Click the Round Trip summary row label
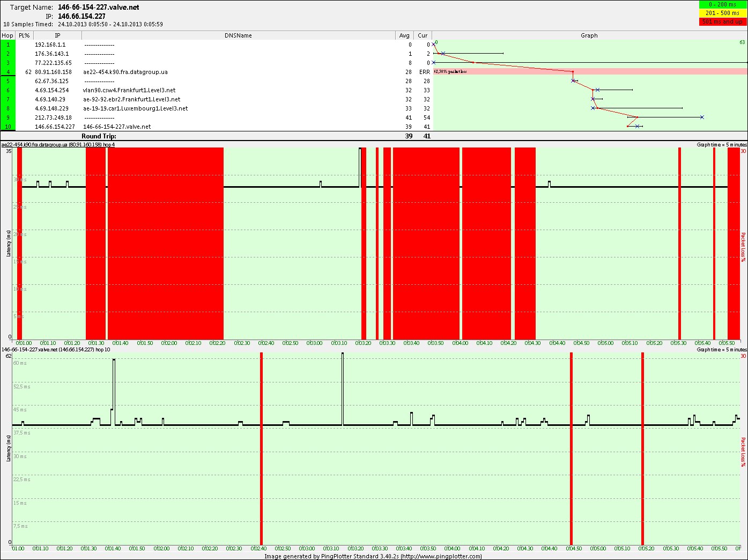 tap(99, 136)
